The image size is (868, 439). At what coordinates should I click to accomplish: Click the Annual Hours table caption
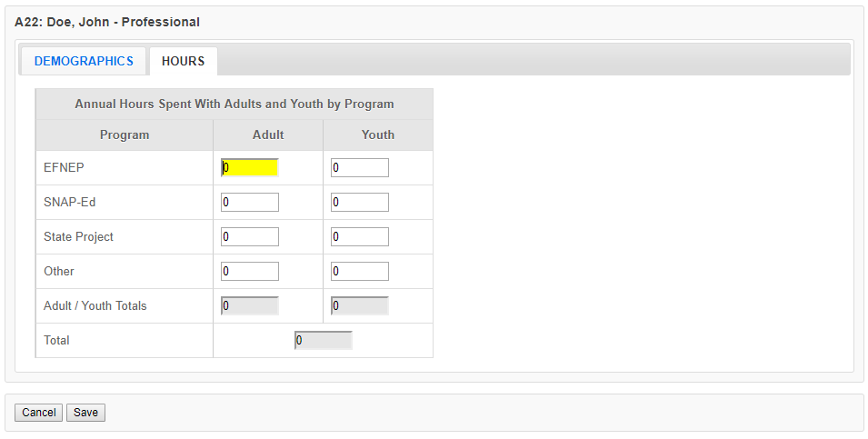click(x=234, y=104)
